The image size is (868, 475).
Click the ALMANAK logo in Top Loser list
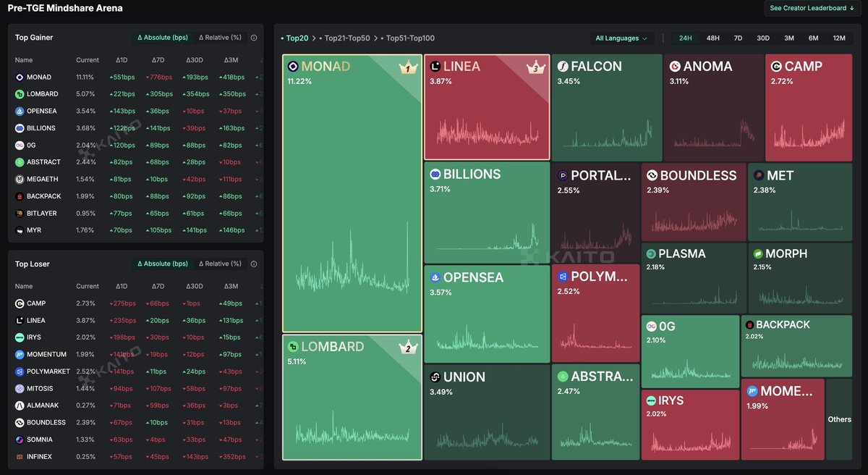coord(20,405)
